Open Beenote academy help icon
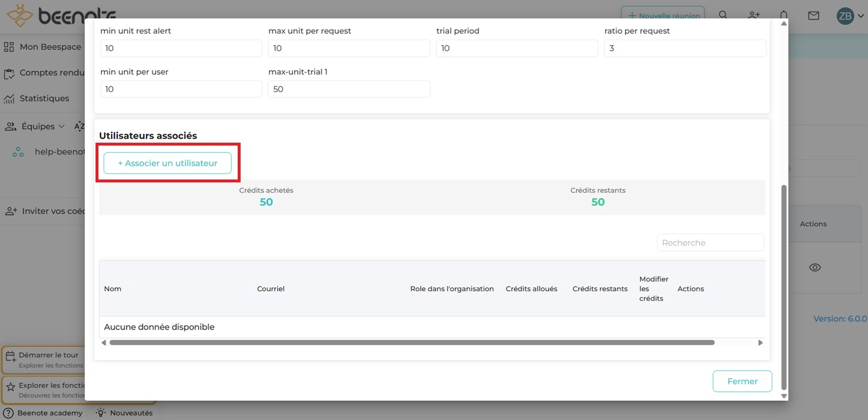This screenshot has height=420, width=868. tap(9, 413)
